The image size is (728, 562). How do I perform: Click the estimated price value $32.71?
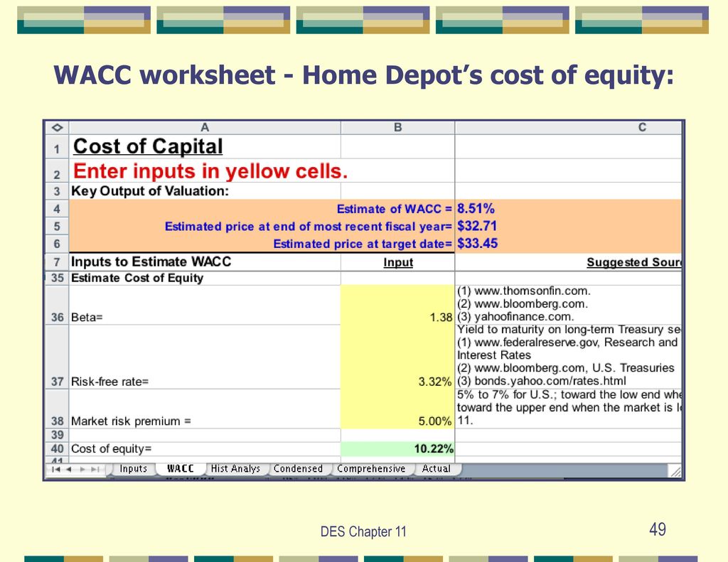(x=477, y=226)
